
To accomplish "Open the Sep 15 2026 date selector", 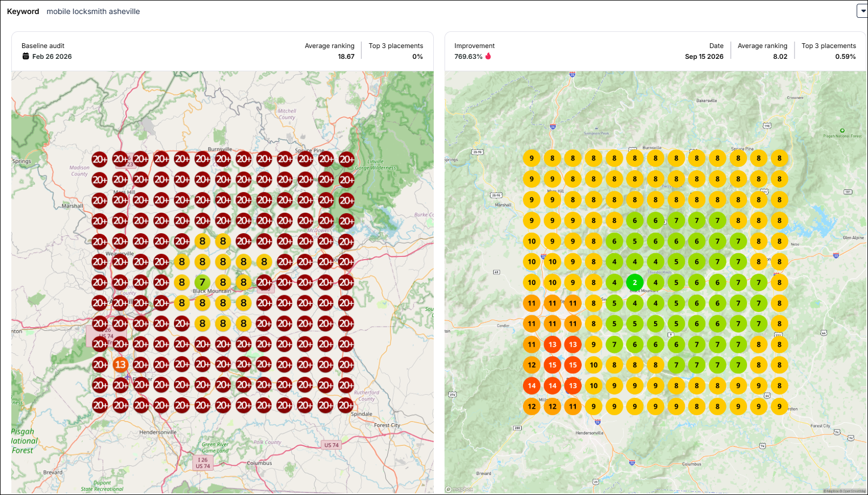I will pyautogui.click(x=704, y=56).
